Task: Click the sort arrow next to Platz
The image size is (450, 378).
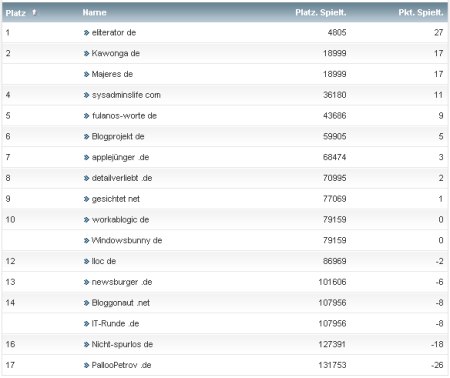Action: pyautogui.click(x=34, y=12)
